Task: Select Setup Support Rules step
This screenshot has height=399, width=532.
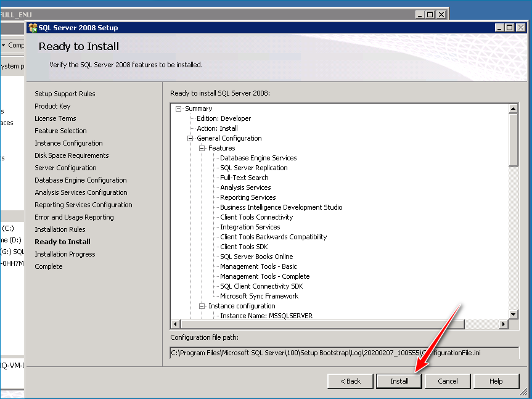Action: (x=65, y=94)
